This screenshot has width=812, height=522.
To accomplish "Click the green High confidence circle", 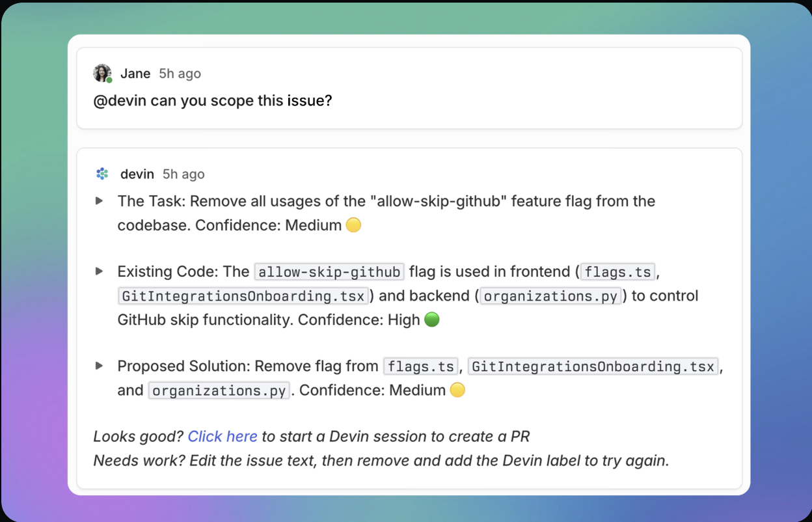I will [432, 320].
